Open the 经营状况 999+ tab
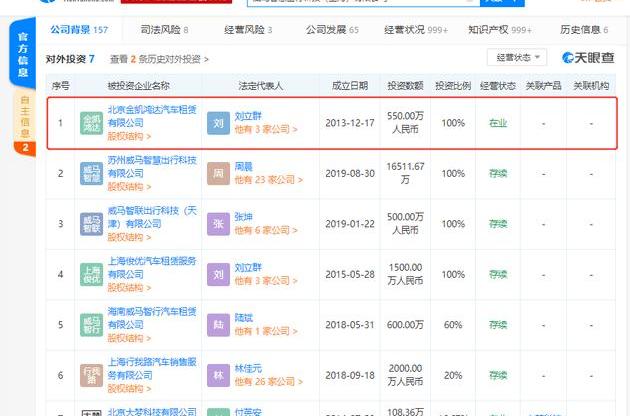The width and height of the screenshot is (630, 416). (416, 30)
